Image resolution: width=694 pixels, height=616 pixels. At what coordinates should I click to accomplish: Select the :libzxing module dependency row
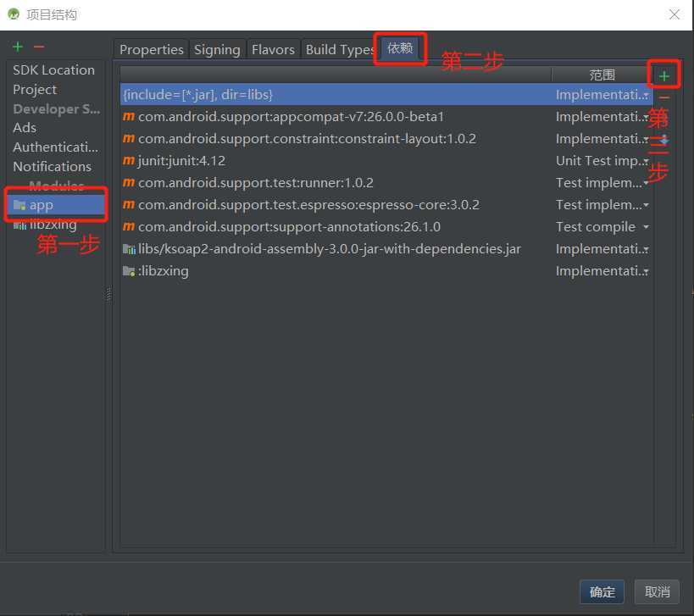pyautogui.click(x=386, y=271)
